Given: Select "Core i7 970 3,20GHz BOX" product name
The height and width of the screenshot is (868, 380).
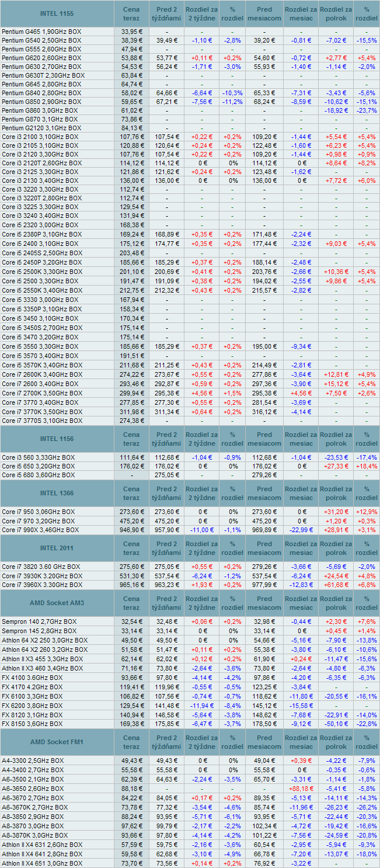Looking at the screenshot, I should point(39,520).
